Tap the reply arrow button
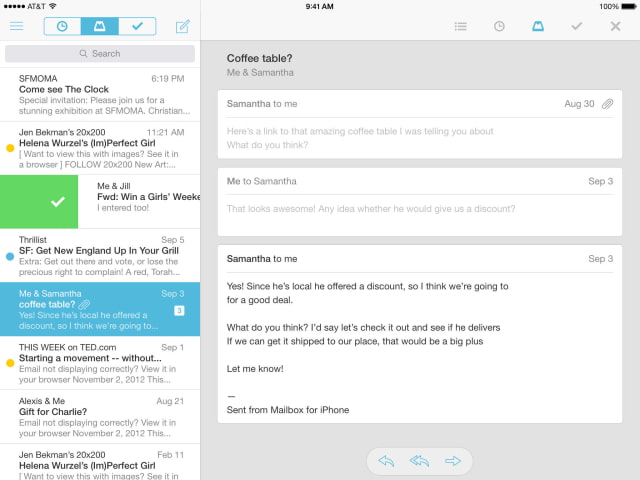 [386, 461]
